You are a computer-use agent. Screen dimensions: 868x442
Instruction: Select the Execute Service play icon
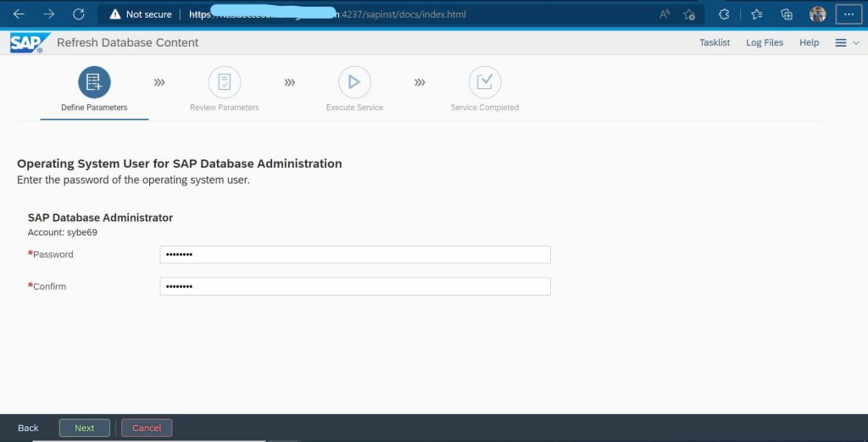354,82
